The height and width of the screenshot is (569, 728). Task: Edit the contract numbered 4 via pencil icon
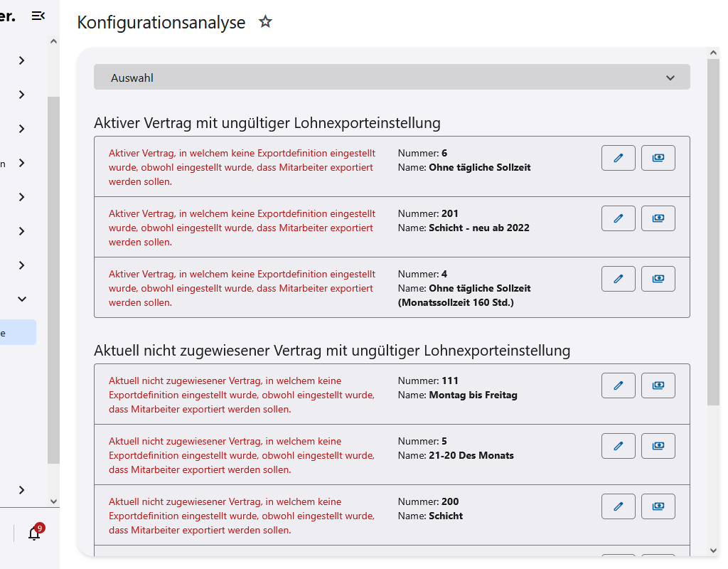(618, 279)
